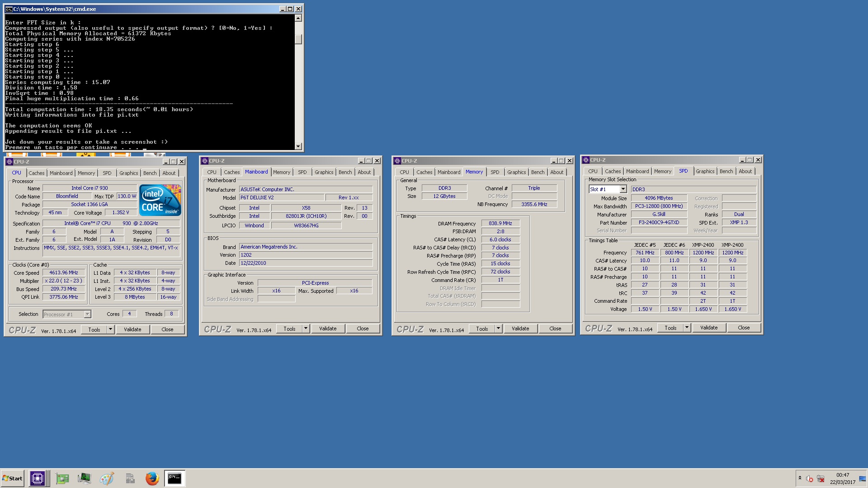Screen dimensions: 868x488
Task: Click the cmd window scrollbar down arrow
Action: pyautogui.click(x=298, y=146)
